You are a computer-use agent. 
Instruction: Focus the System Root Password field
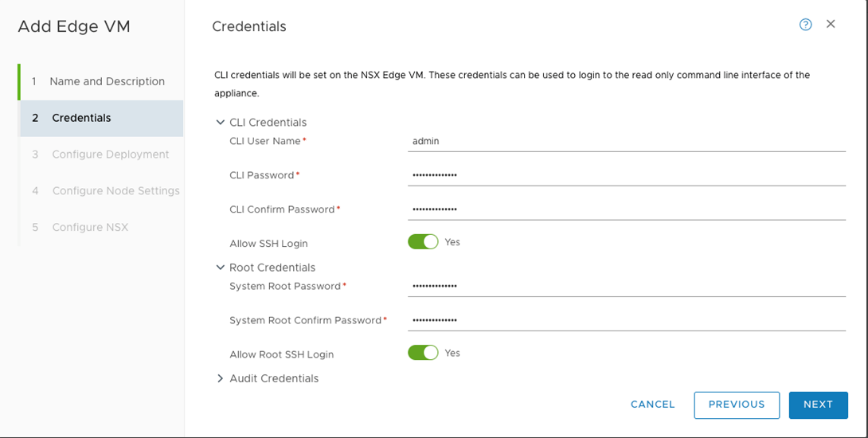coord(626,286)
